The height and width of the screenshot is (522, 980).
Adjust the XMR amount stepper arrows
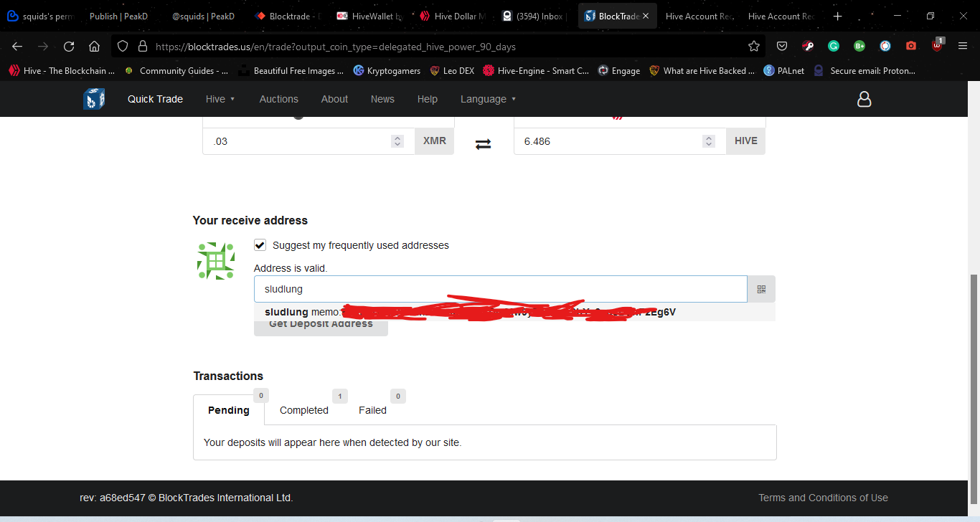[x=397, y=141]
